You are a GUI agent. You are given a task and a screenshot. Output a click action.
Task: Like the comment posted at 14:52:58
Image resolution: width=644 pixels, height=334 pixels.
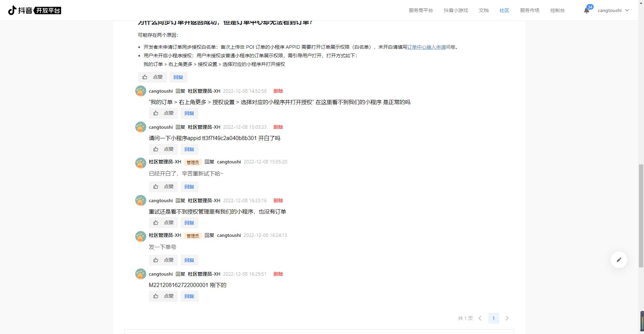163,113
